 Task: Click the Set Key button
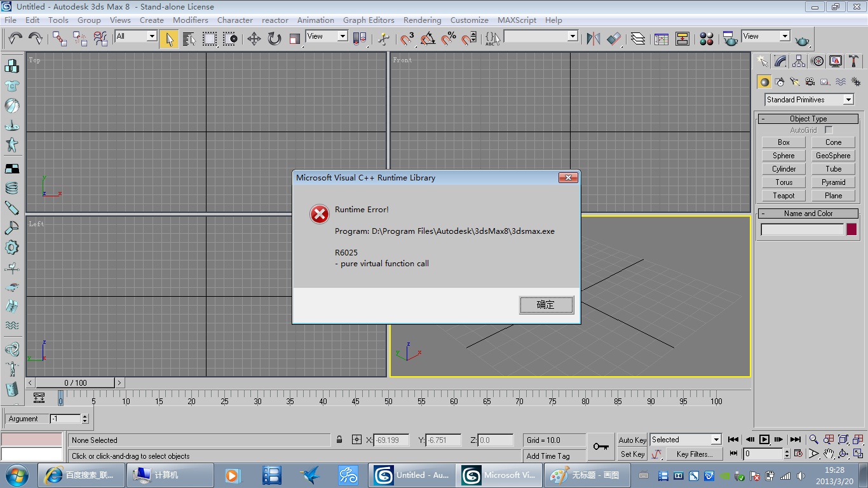[x=632, y=454]
